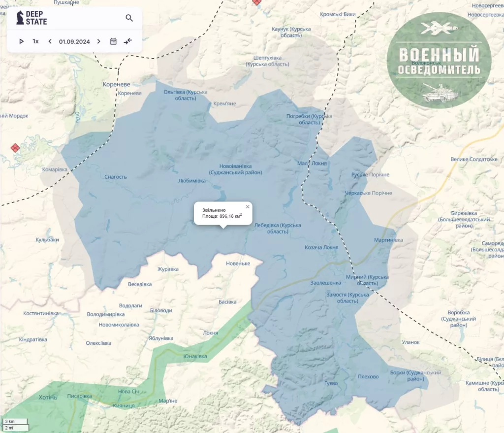
Task: Open the map search magnifier
Action: tap(129, 18)
